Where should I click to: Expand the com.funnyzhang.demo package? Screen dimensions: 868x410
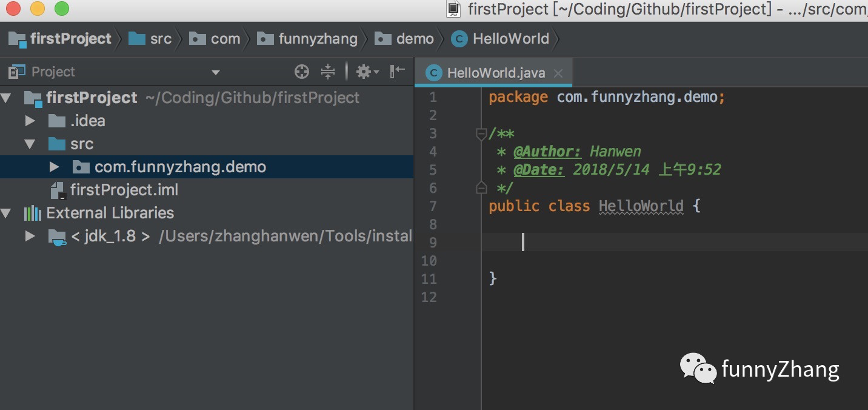(x=54, y=167)
